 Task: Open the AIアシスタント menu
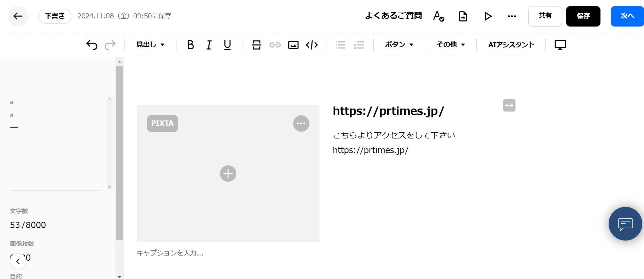pyautogui.click(x=511, y=45)
